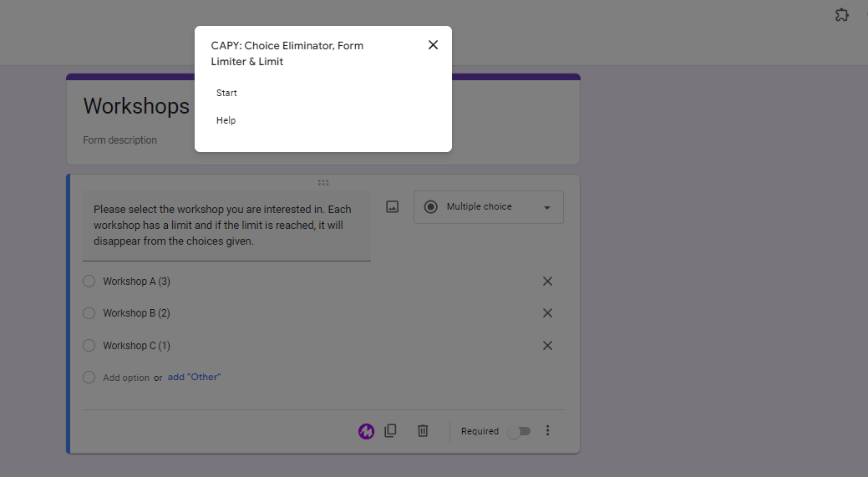Open the Multiple choice question type dropdown
The height and width of the screenshot is (477, 868).
(x=488, y=207)
